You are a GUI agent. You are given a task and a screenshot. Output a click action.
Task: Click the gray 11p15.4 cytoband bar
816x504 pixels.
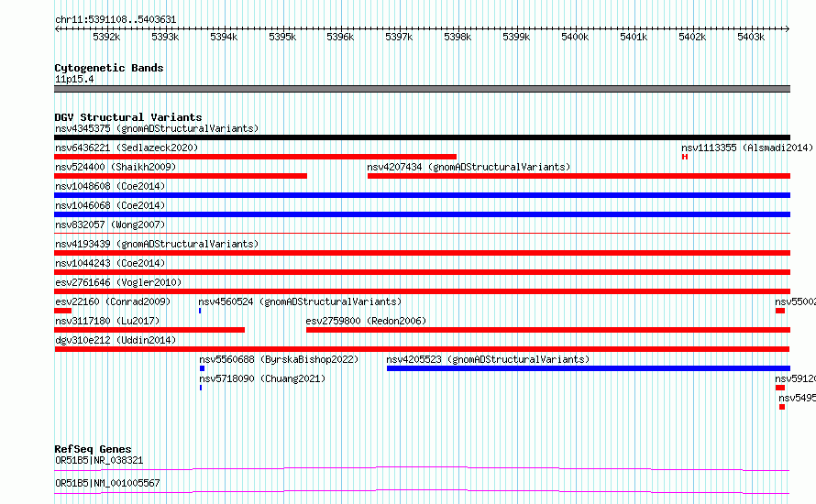(422, 89)
